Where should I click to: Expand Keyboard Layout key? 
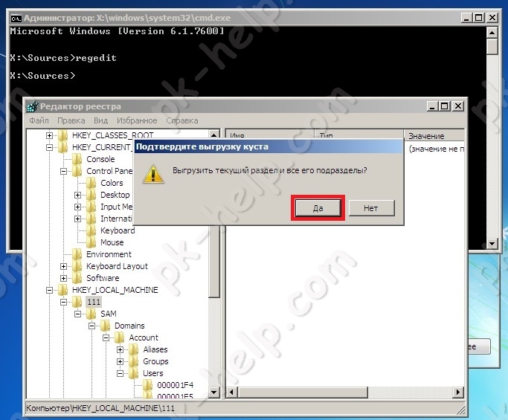pyautogui.click(x=63, y=267)
